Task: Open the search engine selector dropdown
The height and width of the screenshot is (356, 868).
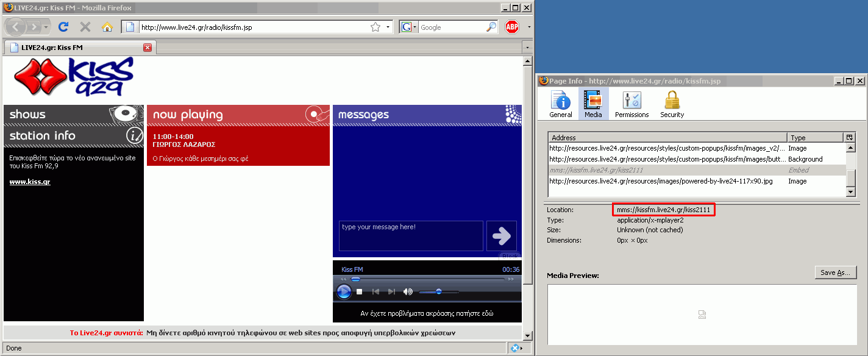Action: click(x=408, y=27)
